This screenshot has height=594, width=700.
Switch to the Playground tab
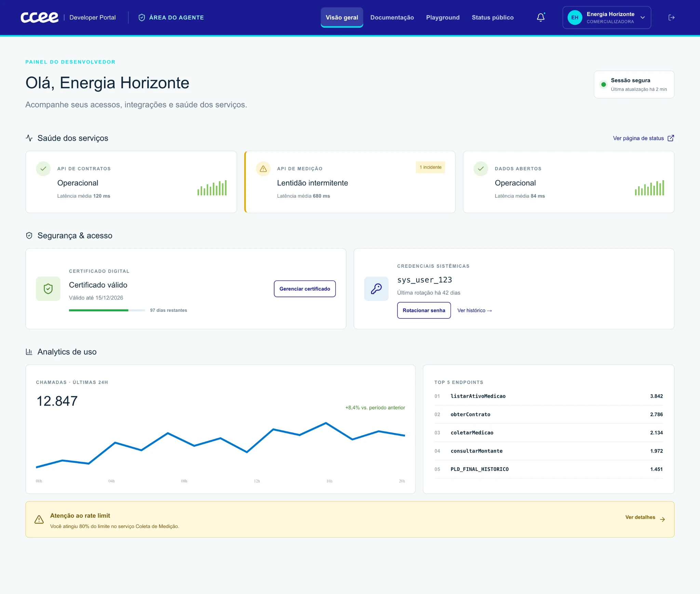coord(443,17)
